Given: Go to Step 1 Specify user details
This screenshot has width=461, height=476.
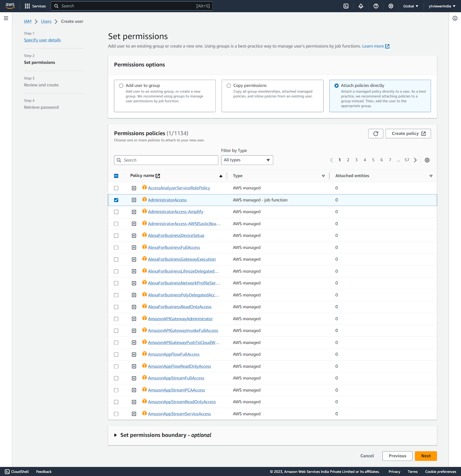Looking at the screenshot, I should coord(42,40).
